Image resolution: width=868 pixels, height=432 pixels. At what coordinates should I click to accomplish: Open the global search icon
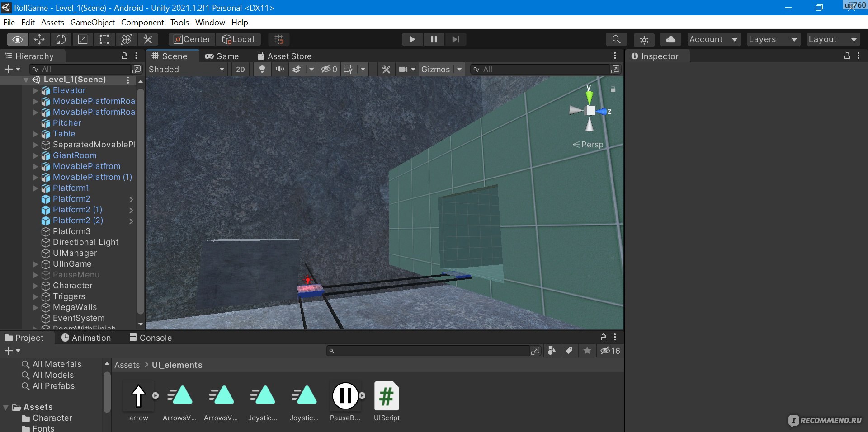click(616, 39)
